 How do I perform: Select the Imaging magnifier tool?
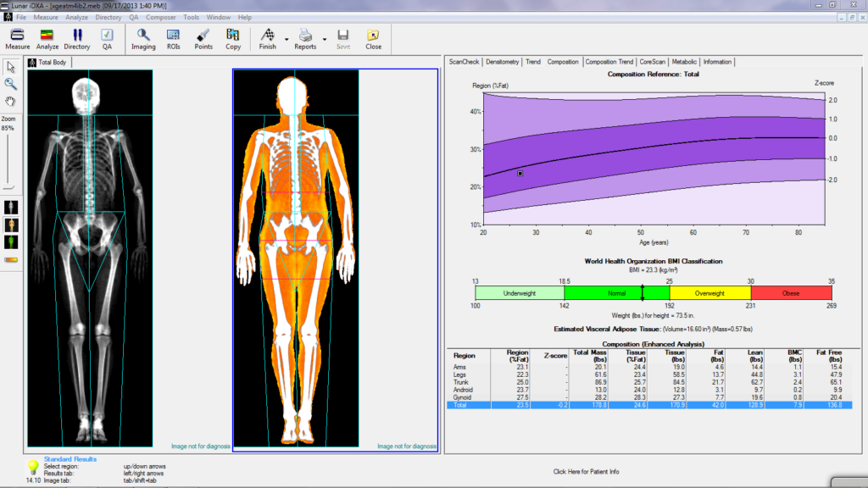pyautogui.click(x=143, y=38)
